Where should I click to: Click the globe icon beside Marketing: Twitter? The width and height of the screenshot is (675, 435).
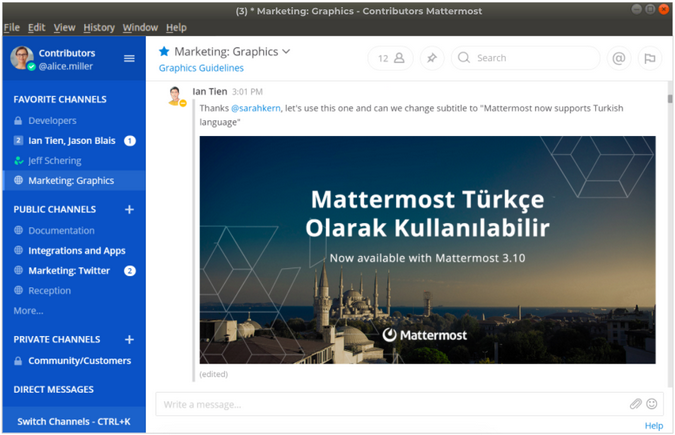pos(18,270)
